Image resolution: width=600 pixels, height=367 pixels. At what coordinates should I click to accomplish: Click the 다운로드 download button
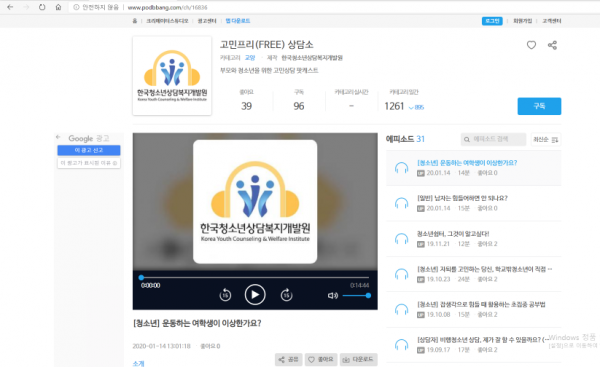pos(358,359)
